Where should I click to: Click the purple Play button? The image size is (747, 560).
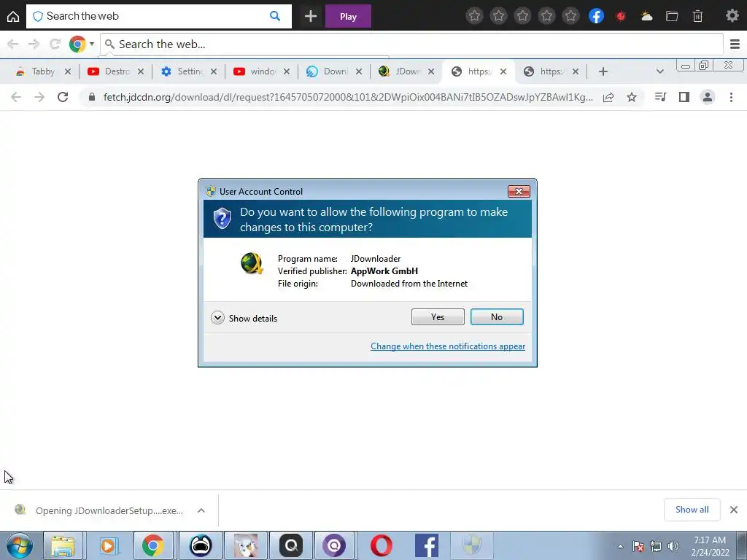[348, 16]
